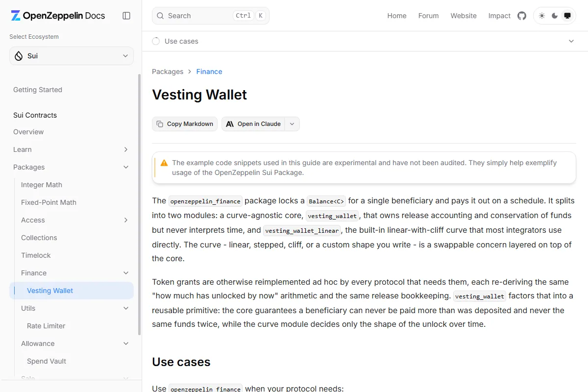Open the Rate Limiter page
Image resolution: width=588 pixels, height=392 pixels.
coord(46,326)
